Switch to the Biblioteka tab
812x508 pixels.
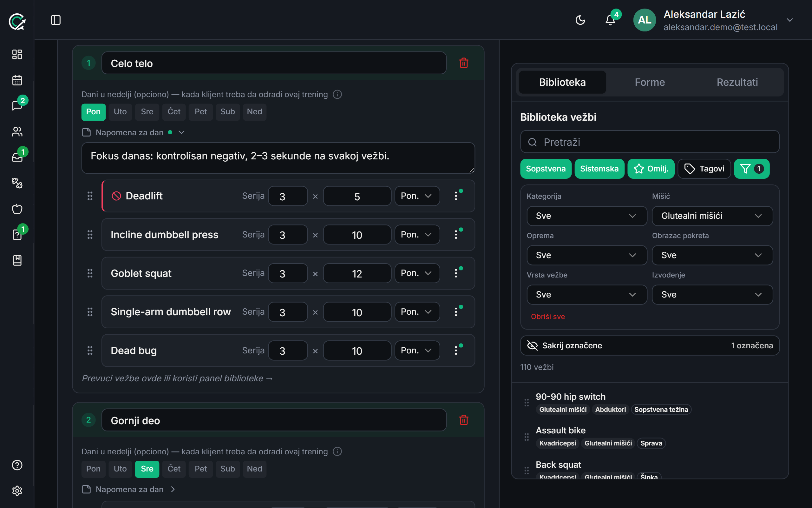coord(562,82)
